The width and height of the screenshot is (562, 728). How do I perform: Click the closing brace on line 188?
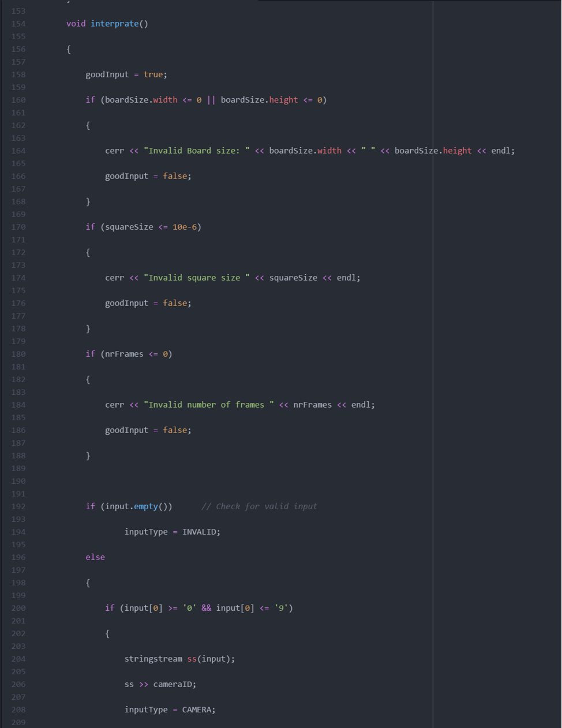(x=88, y=456)
